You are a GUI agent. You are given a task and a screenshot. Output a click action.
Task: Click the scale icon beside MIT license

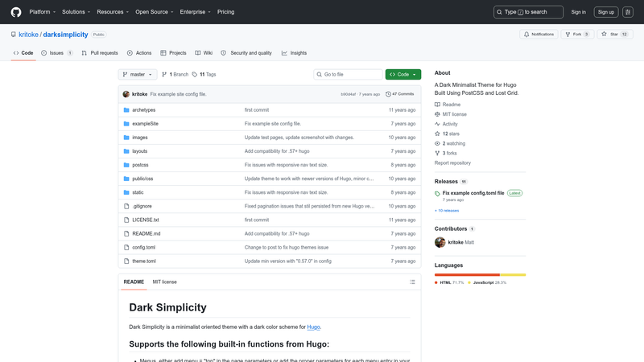click(437, 114)
